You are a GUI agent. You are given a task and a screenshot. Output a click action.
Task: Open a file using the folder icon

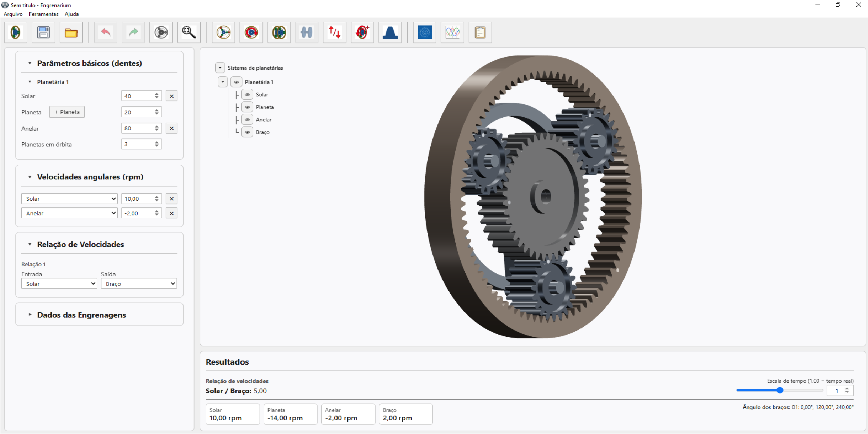coord(71,33)
